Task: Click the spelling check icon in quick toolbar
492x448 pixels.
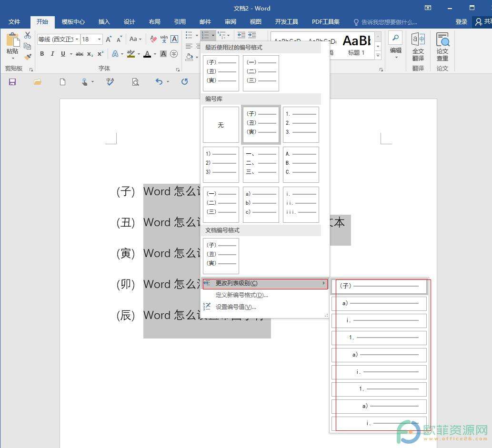Action: point(110,82)
